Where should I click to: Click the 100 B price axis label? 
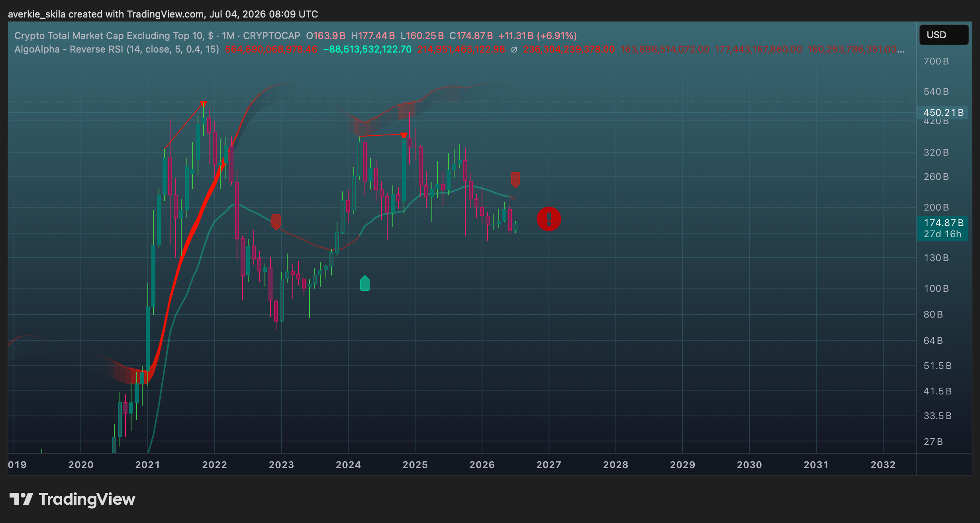[x=936, y=288]
